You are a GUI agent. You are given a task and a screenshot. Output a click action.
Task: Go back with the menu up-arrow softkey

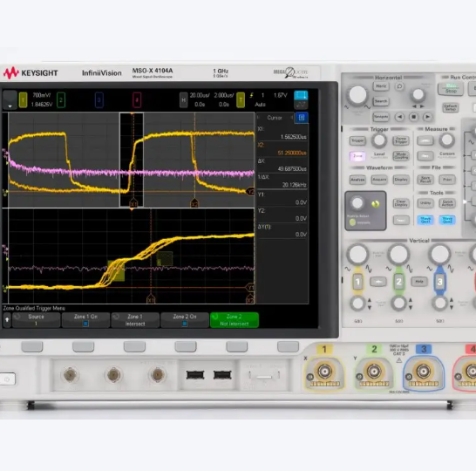(7, 320)
